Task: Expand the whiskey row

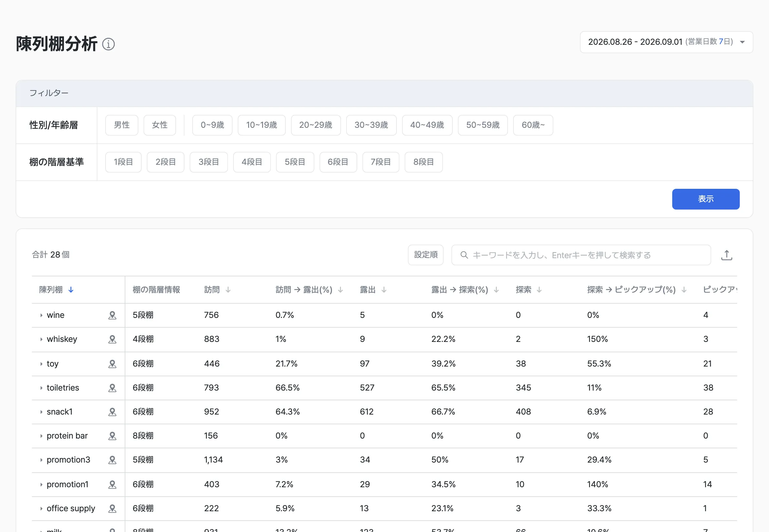Action: point(41,339)
